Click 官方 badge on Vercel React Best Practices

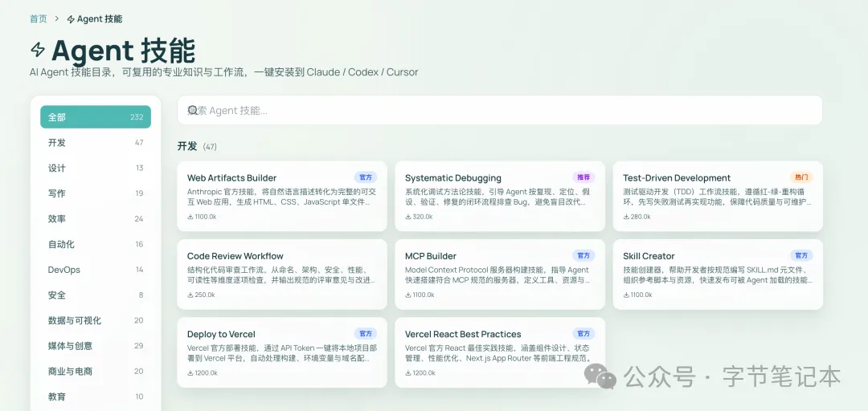click(583, 334)
